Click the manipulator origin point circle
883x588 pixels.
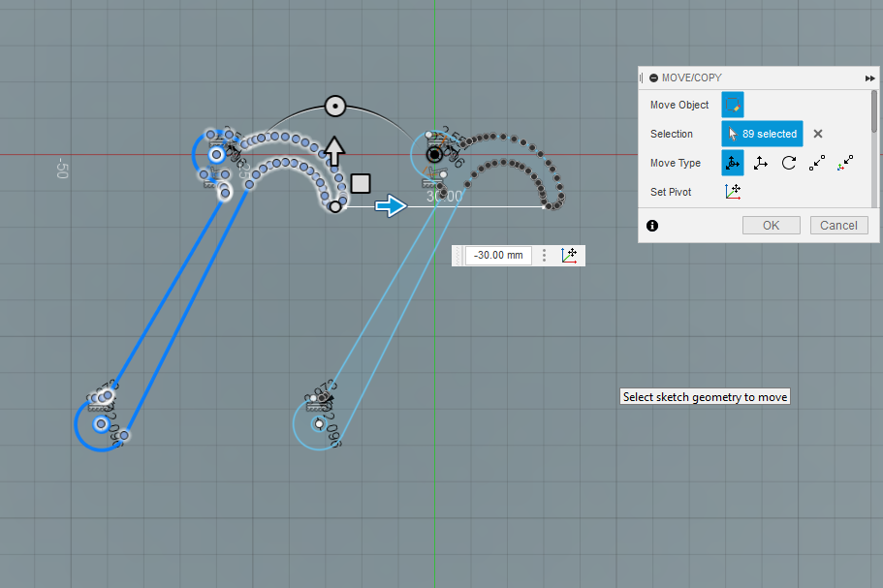click(x=335, y=206)
